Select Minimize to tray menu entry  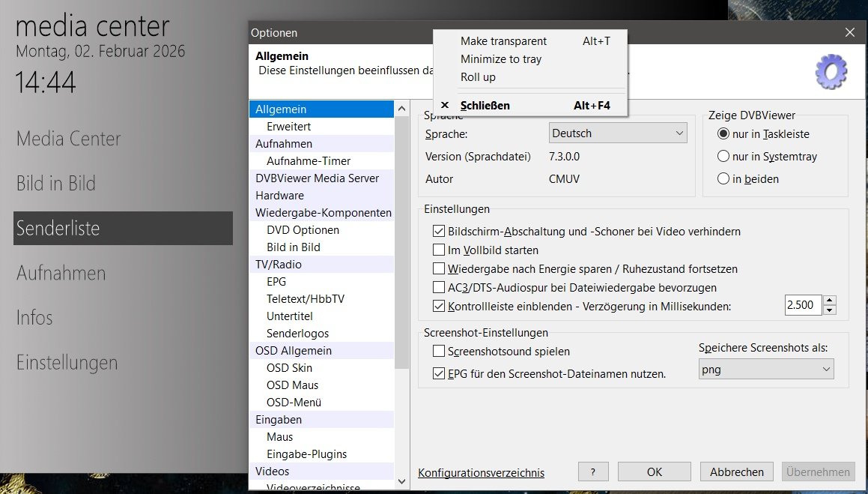pyautogui.click(x=500, y=59)
